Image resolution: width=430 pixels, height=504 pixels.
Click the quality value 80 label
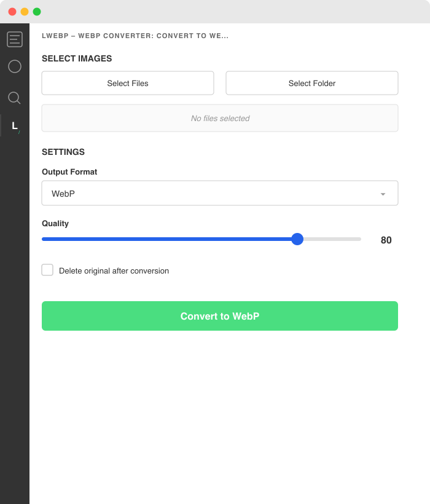pyautogui.click(x=386, y=240)
